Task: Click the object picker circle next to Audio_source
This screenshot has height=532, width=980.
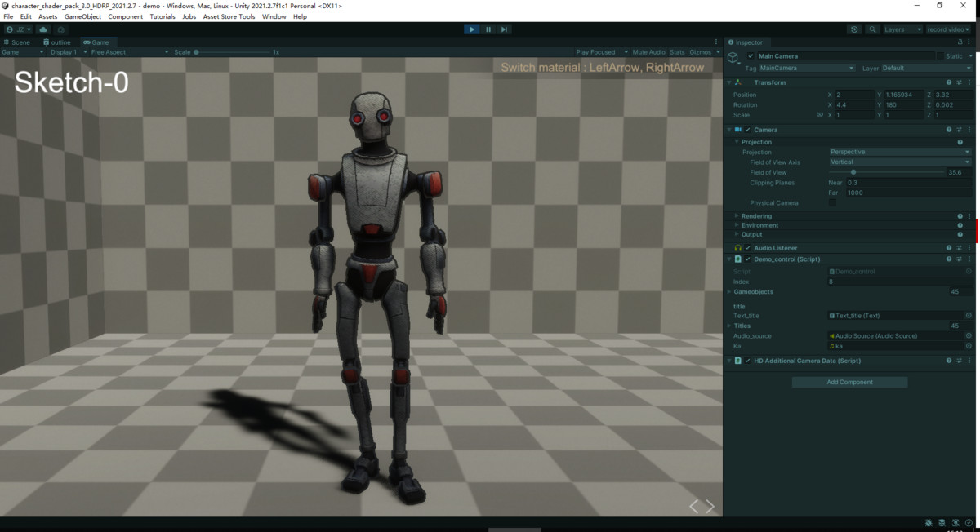Action: (969, 335)
